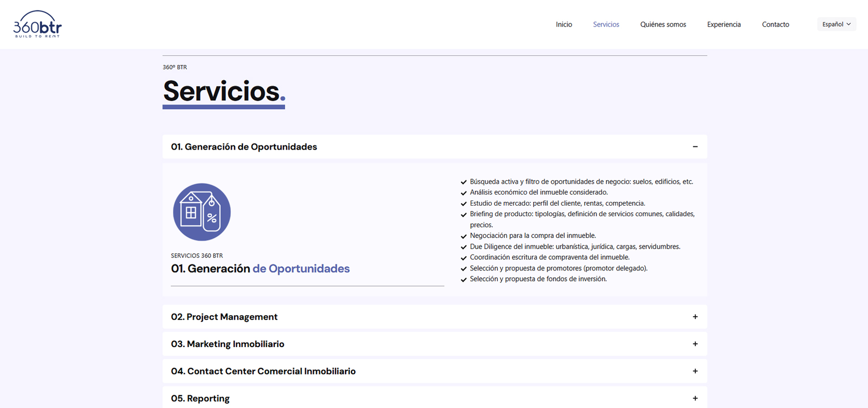Expand the 05. Reporting section
This screenshot has width=868, height=408.
(x=200, y=398)
